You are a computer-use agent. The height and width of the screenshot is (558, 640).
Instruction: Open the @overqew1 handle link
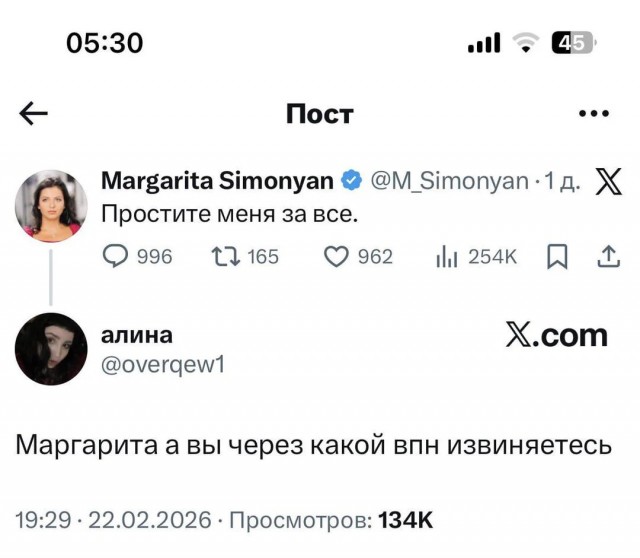[164, 365]
